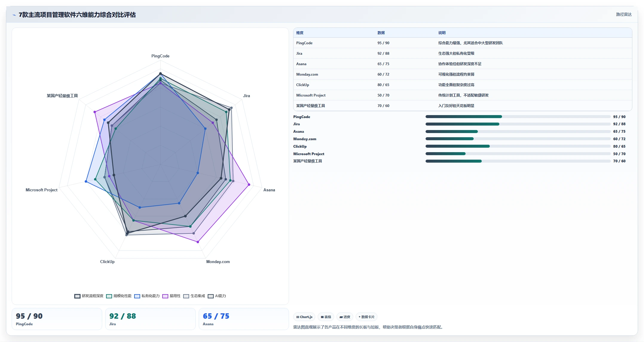644x342 pixels.
Task: Click the PingCode axis label on radar
Action: click(x=160, y=56)
